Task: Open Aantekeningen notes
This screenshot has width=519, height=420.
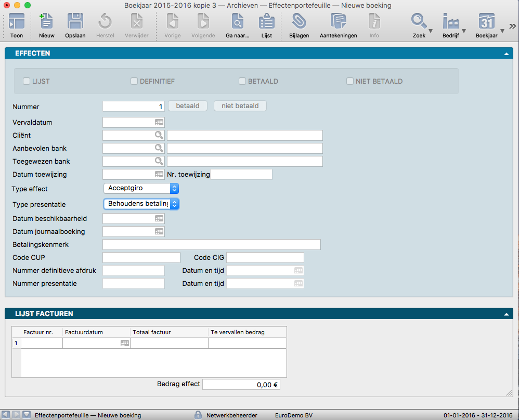Action: [x=338, y=22]
